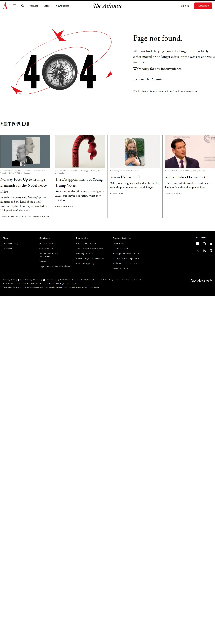
Task: Open Manage Subscription footer link
Action: click(126, 253)
